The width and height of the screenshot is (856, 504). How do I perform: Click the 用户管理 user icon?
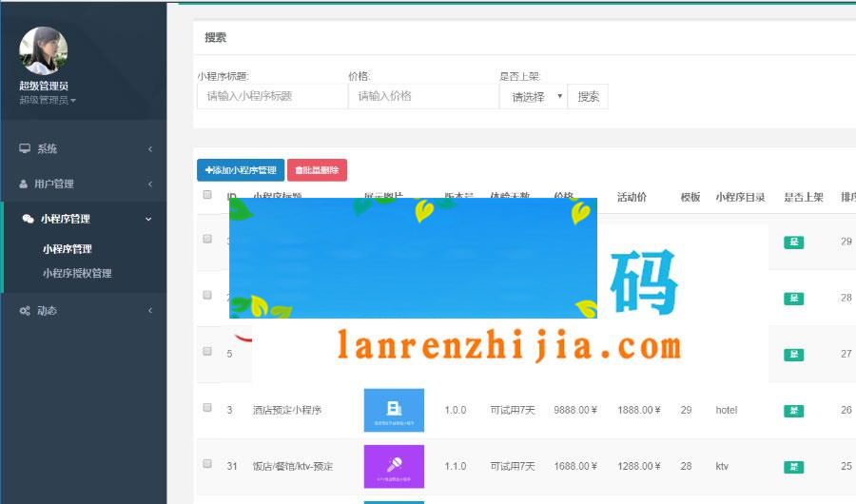pyautogui.click(x=25, y=184)
